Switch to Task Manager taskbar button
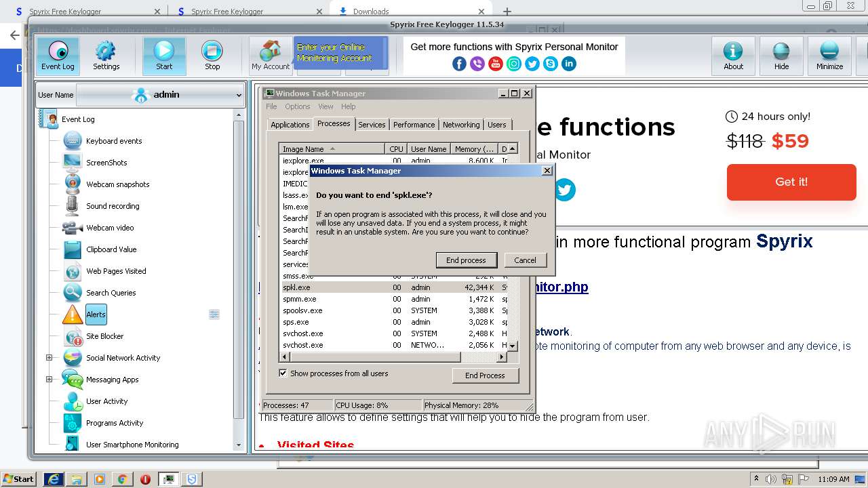Viewport: 868px width, 488px height. [x=168, y=479]
